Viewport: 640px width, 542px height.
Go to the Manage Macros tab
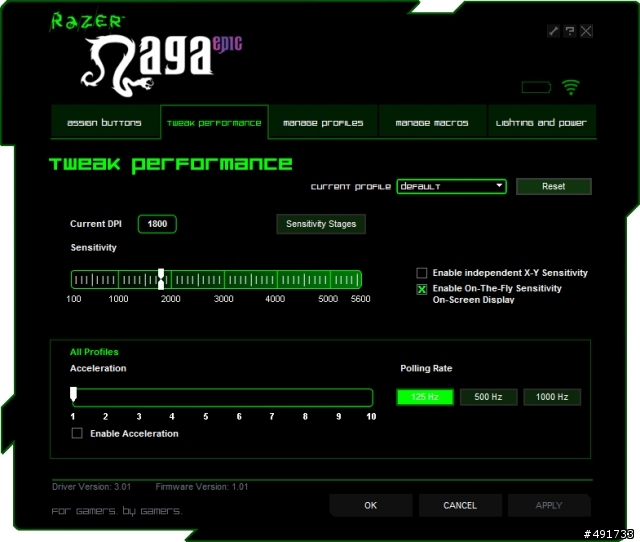coord(432,123)
